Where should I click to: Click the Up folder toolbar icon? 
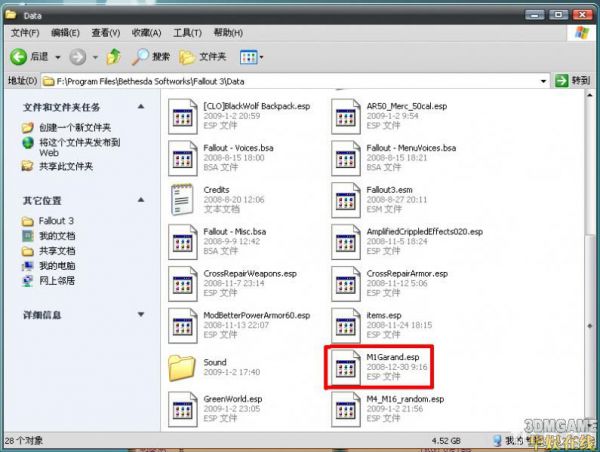tap(114, 56)
